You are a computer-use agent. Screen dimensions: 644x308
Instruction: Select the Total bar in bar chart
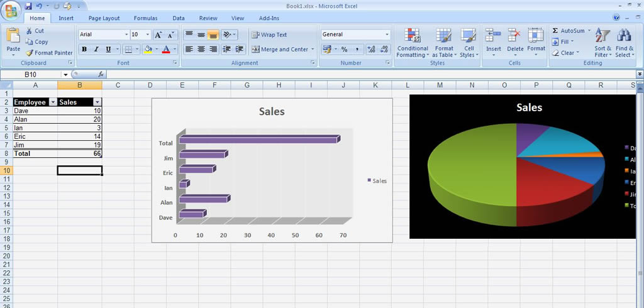260,140
